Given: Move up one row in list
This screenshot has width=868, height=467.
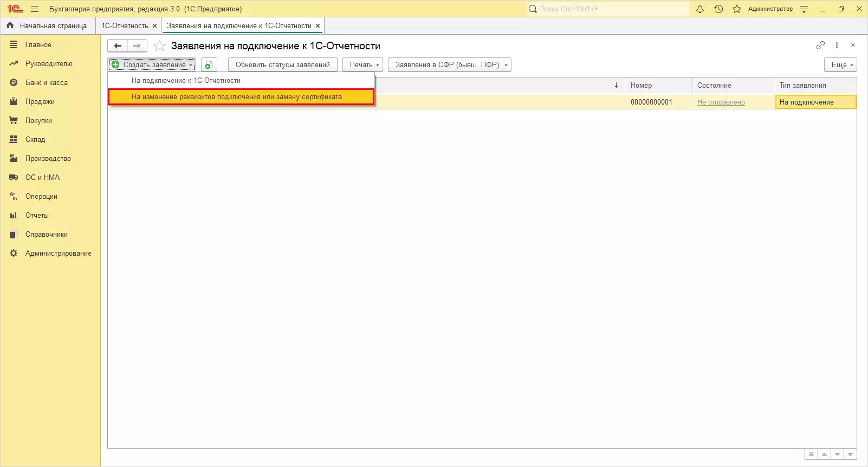Looking at the screenshot, I should (824, 455).
